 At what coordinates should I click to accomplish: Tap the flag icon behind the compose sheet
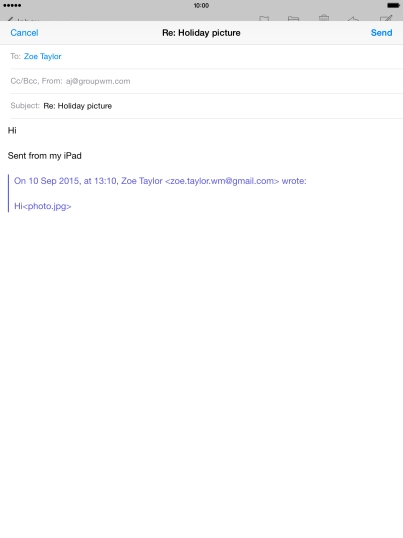point(264,18)
